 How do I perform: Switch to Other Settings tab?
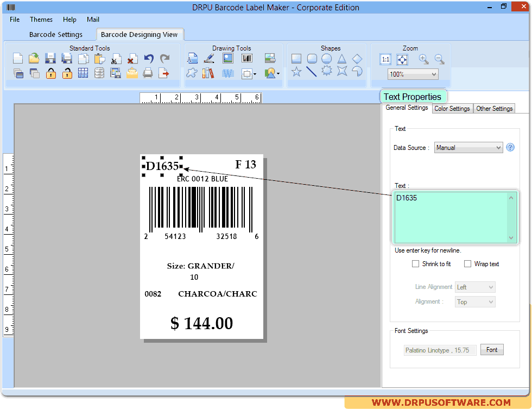495,109
